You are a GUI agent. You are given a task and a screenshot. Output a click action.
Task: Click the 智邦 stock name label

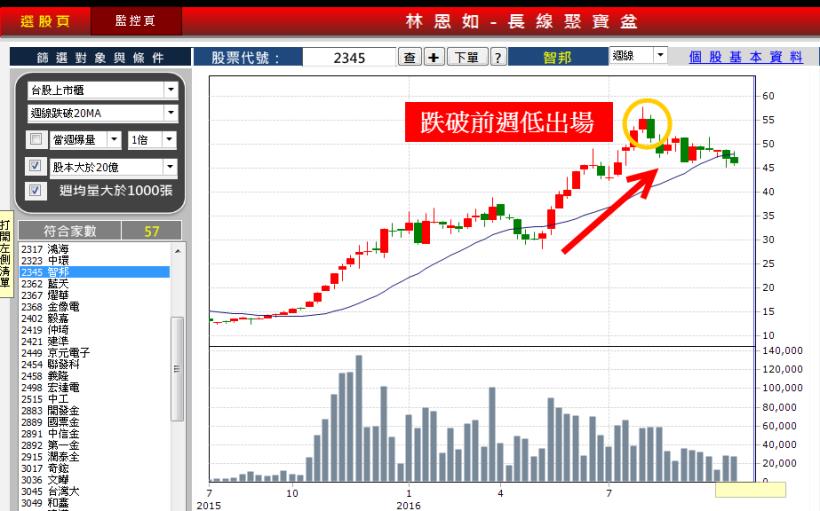[557, 57]
